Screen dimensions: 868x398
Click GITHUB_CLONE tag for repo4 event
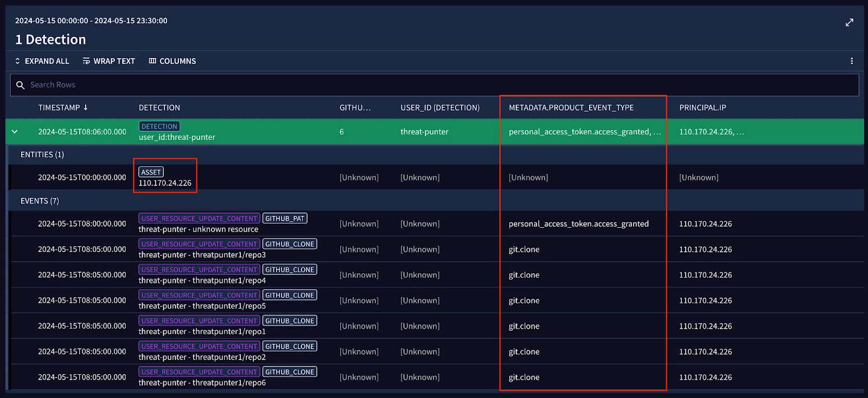click(290, 269)
